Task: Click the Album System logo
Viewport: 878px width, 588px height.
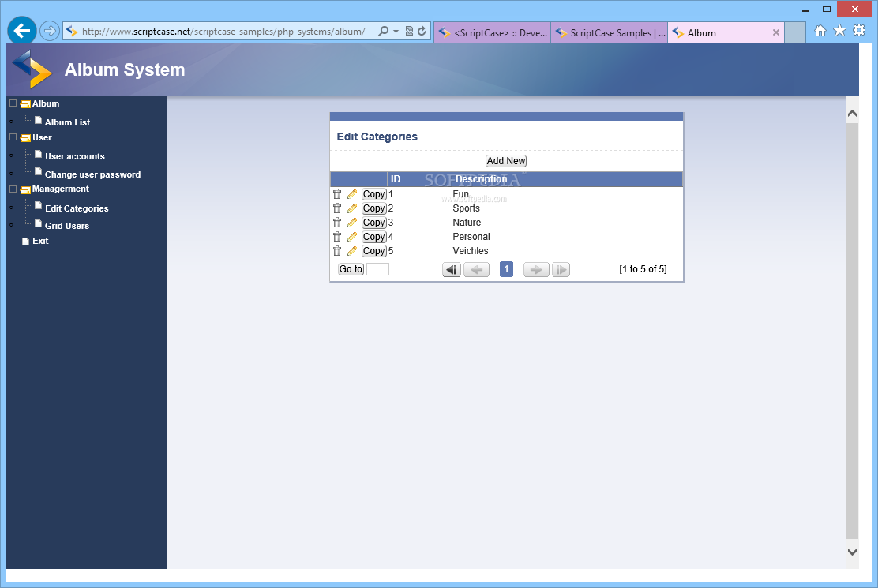Action: click(x=32, y=69)
